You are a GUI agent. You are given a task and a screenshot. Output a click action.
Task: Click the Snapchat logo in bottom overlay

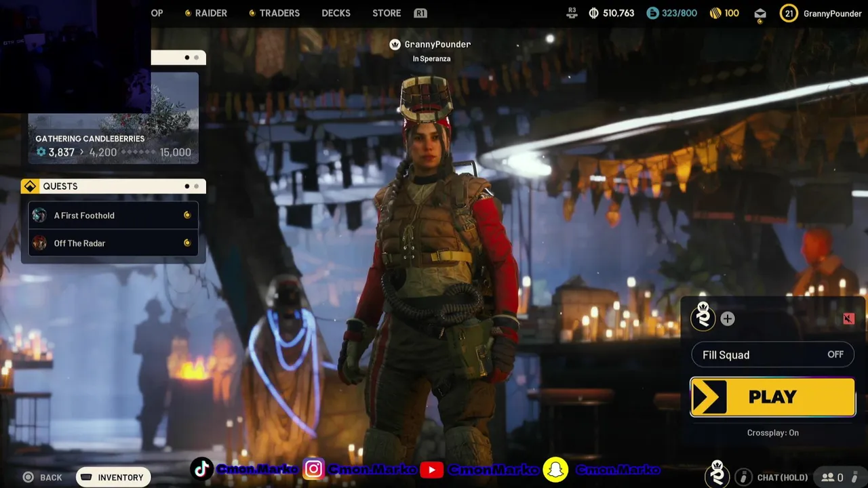click(555, 470)
